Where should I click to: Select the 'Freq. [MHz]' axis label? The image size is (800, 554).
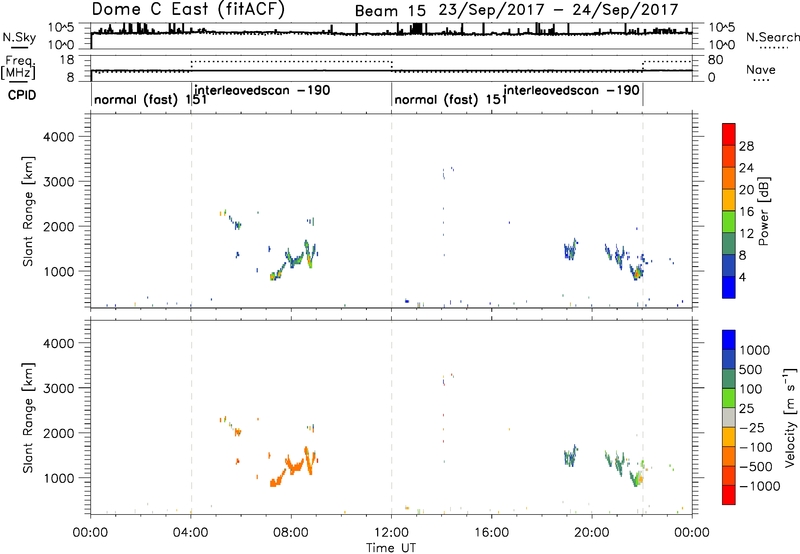tap(19, 68)
